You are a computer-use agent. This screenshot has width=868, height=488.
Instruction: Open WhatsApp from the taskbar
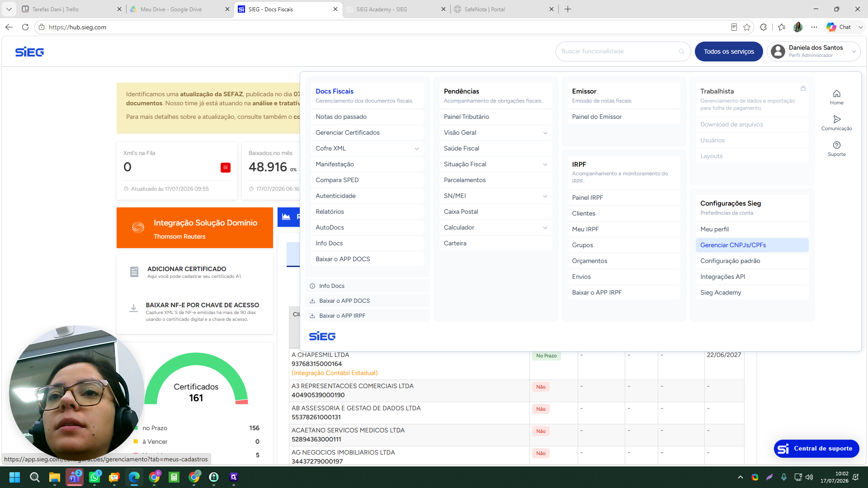point(94,477)
